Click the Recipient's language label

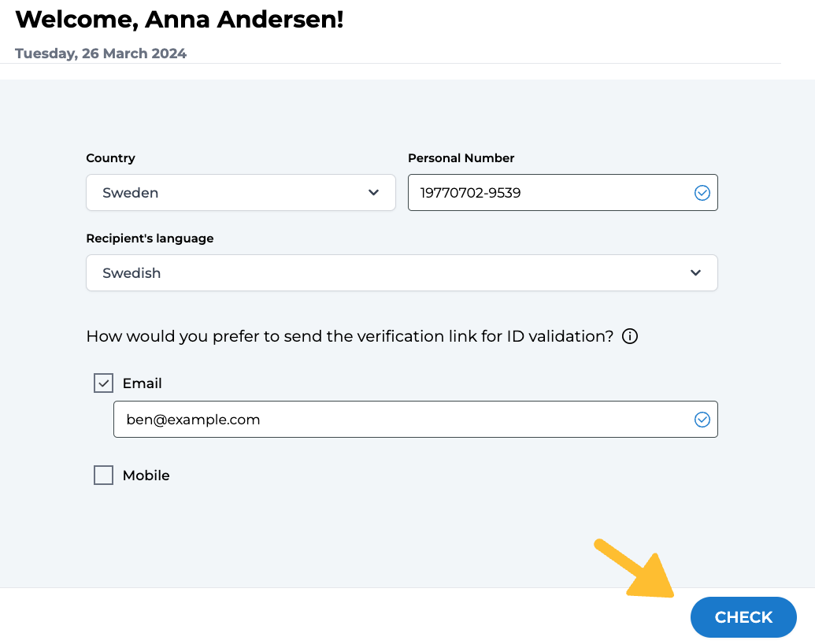(x=150, y=239)
